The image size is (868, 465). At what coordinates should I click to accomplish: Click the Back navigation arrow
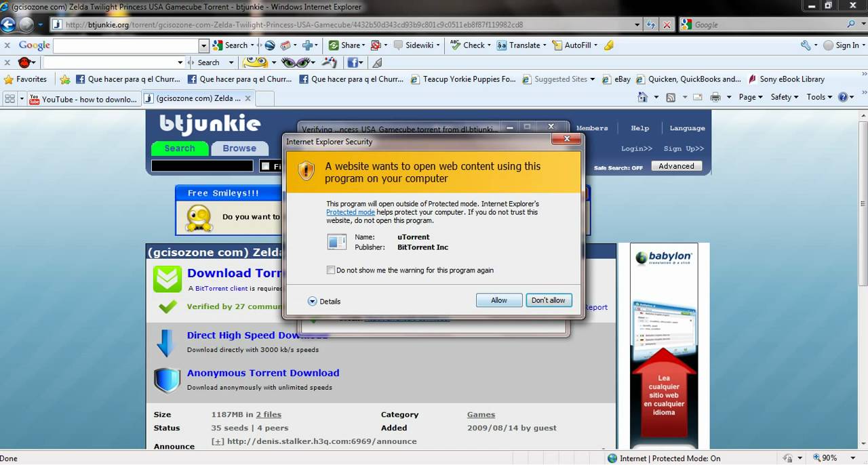[8, 25]
